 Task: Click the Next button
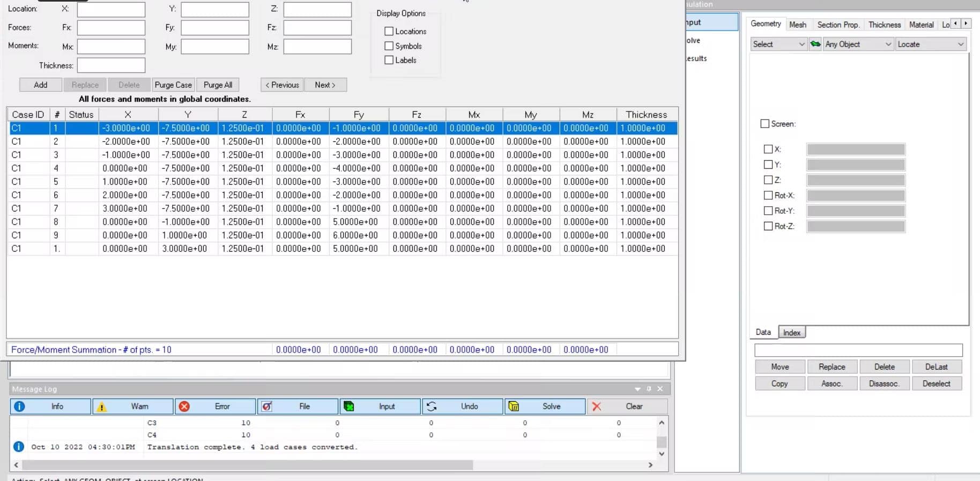tap(325, 85)
